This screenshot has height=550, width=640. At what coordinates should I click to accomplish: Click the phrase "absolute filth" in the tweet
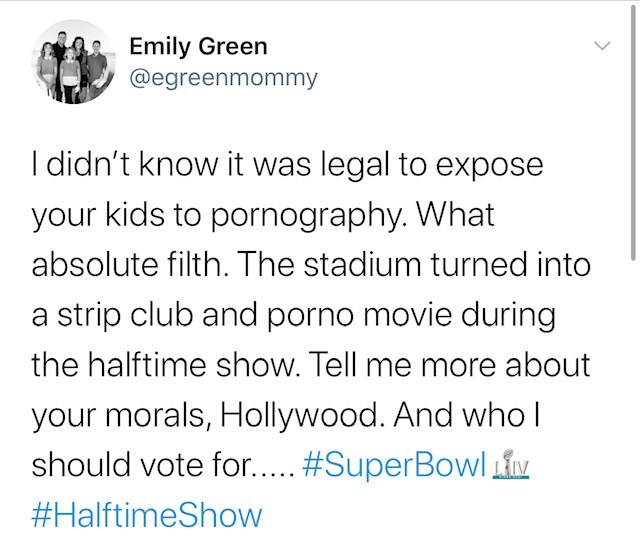point(130,265)
